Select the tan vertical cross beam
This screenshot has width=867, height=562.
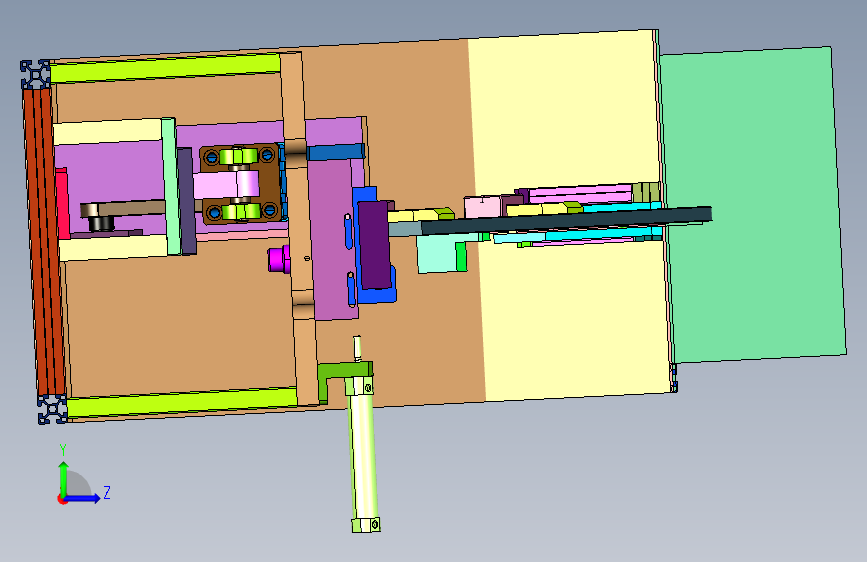pos(299,228)
